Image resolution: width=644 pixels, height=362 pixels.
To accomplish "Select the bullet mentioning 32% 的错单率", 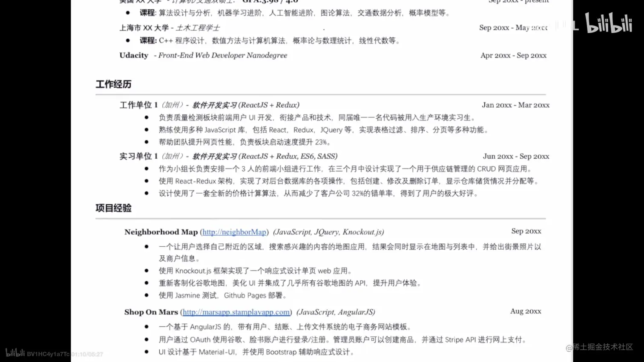I will (x=319, y=193).
